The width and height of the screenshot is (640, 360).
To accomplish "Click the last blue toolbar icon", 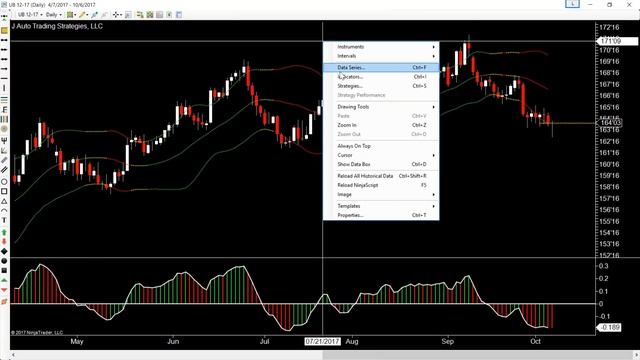I will coord(179,15).
